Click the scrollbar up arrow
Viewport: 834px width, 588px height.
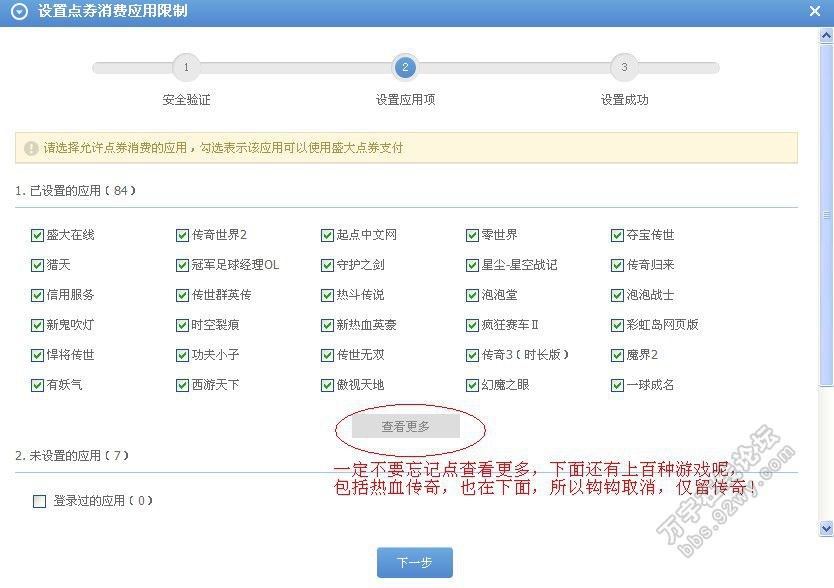(826, 36)
